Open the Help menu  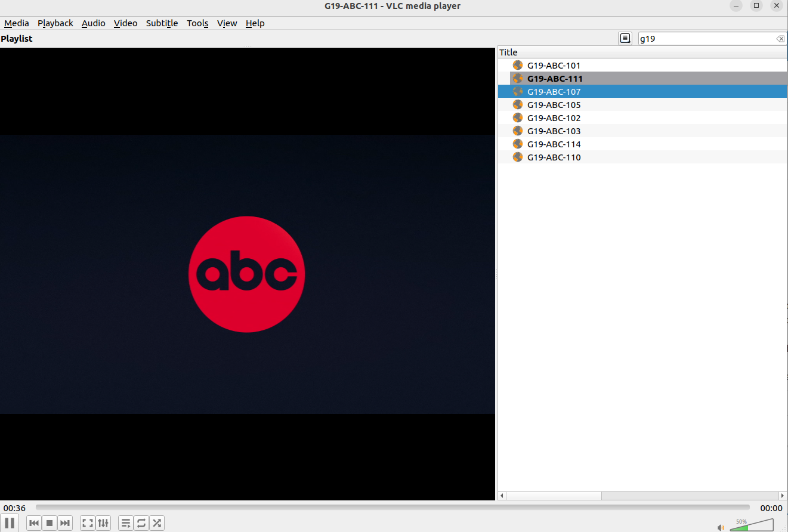point(255,23)
